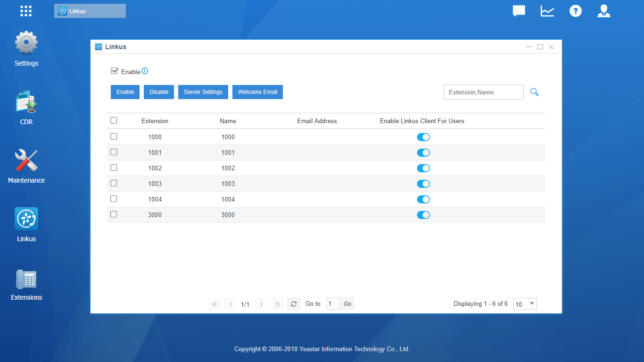Focus the Extension,Name search field
The height and width of the screenshot is (362, 644).
coord(484,92)
